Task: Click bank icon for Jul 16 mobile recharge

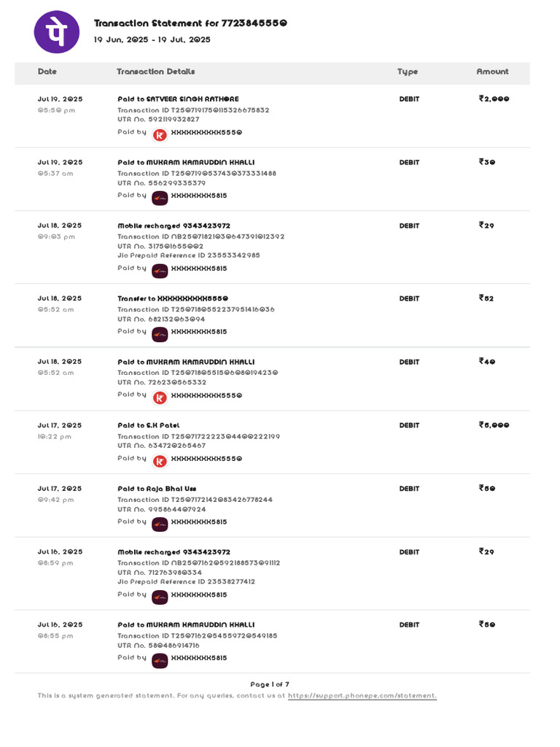Action: [x=160, y=596]
